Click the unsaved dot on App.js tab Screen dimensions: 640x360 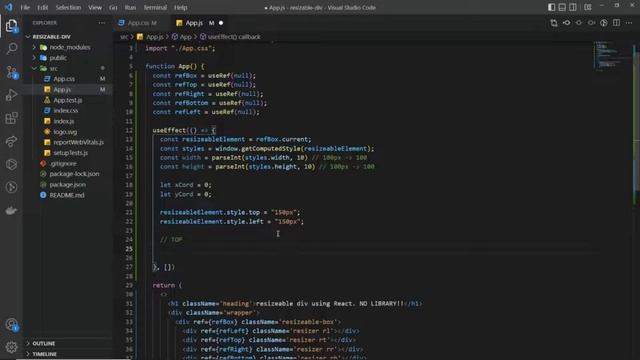click(x=221, y=23)
